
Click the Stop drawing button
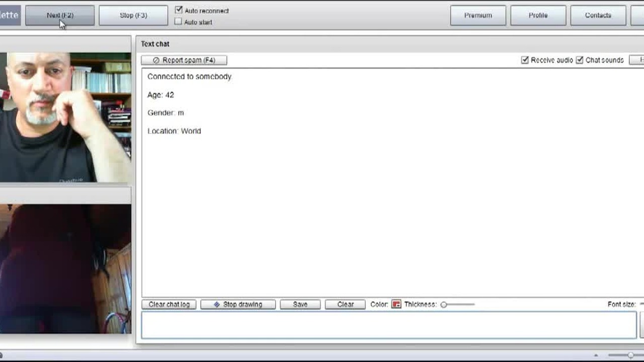tap(237, 305)
